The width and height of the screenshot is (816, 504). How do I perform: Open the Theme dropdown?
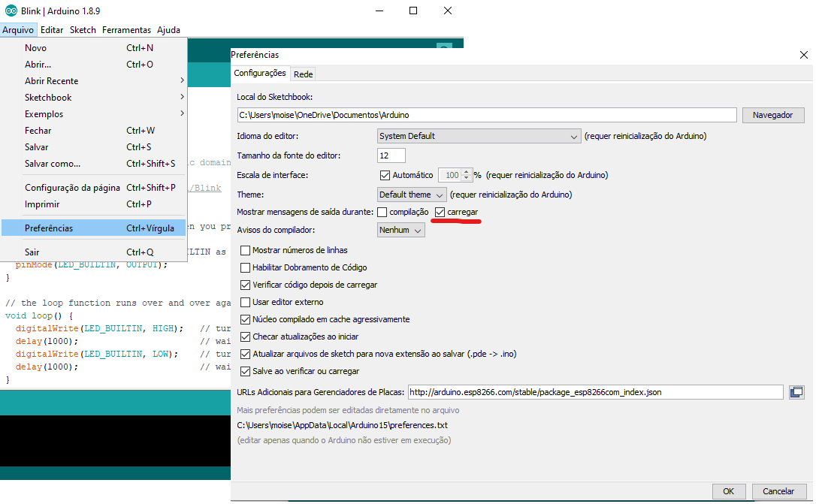411,195
